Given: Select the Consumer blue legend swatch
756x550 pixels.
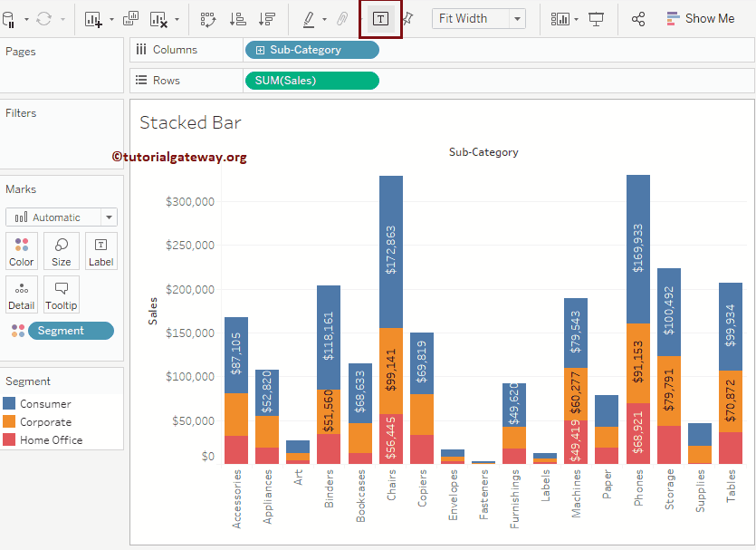Looking at the screenshot, I should pos(9,403).
